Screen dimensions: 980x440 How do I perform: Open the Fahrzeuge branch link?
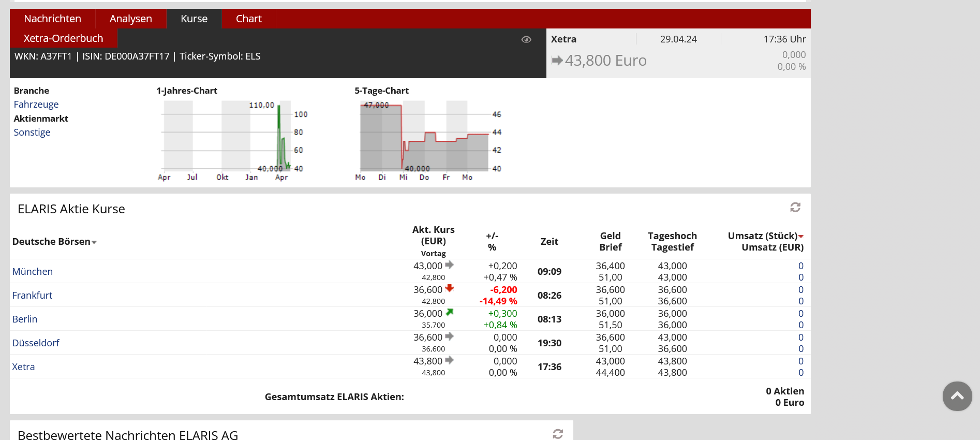[x=36, y=105]
